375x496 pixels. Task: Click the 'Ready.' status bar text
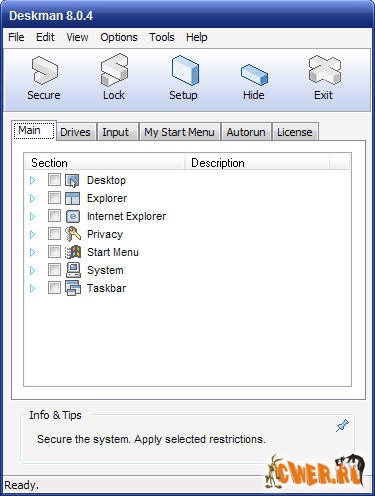click(22, 485)
